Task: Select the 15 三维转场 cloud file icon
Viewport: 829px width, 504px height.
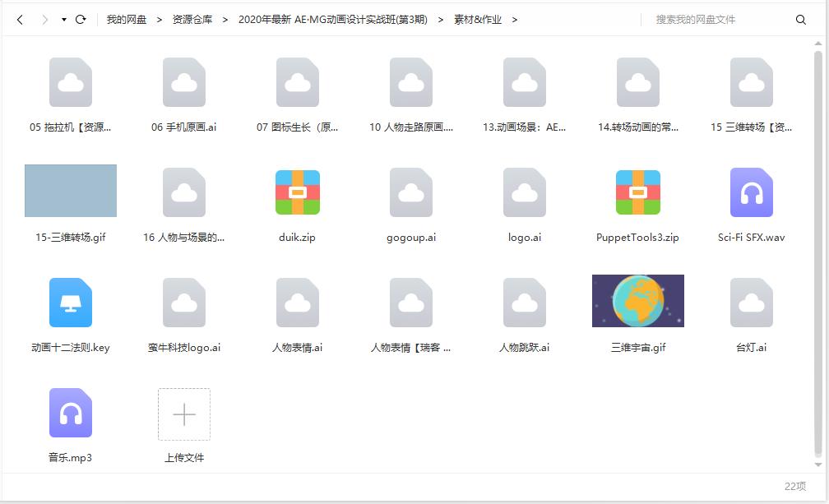Action: pos(752,82)
